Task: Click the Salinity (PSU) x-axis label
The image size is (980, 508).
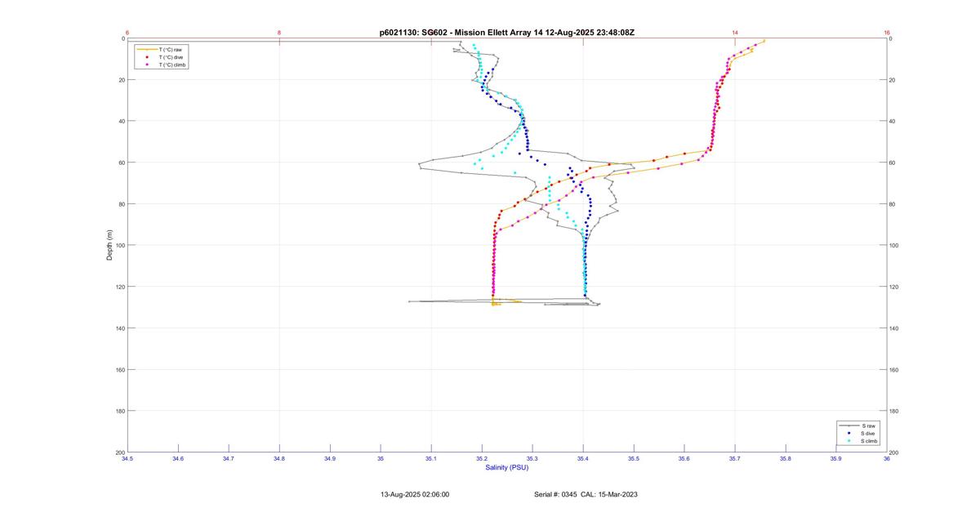Action: click(x=507, y=467)
